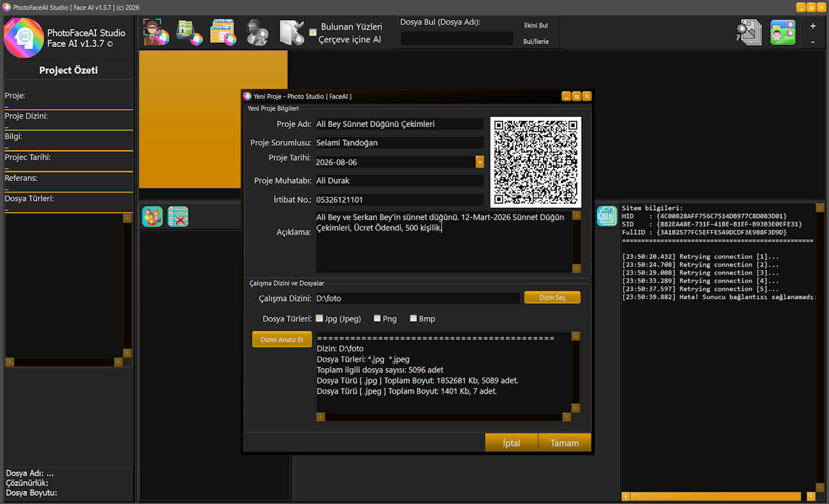This screenshot has width=829, height=504.
Task: Open the ID card tray toolbar icon
Action: pos(189,32)
